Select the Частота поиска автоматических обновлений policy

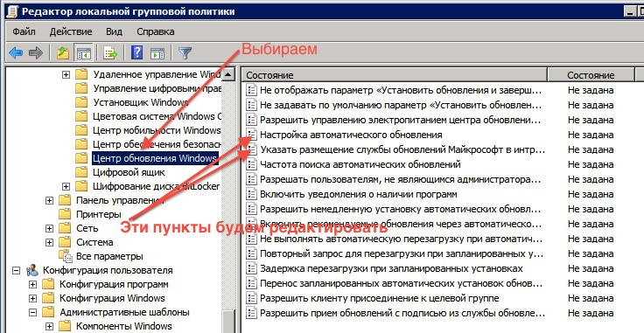[x=360, y=164]
